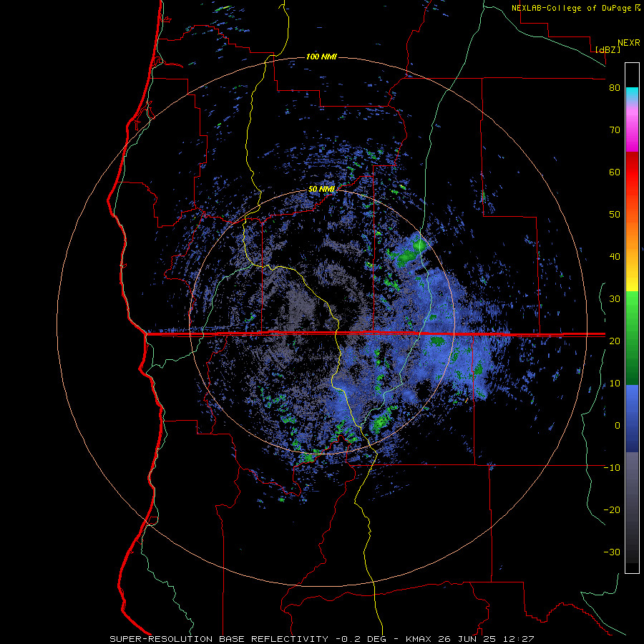
Task: Click the 12:27 timestamp in the caption
Action: click(x=518, y=639)
